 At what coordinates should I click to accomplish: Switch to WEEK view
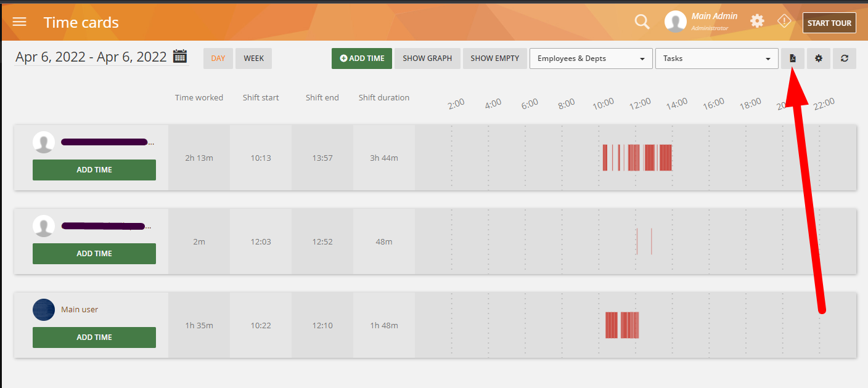pos(253,59)
